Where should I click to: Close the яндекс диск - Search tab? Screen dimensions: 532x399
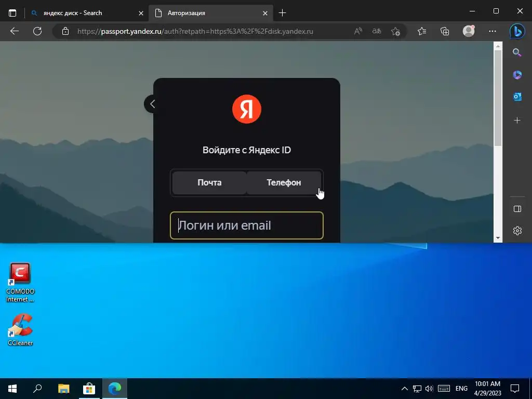click(141, 13)
